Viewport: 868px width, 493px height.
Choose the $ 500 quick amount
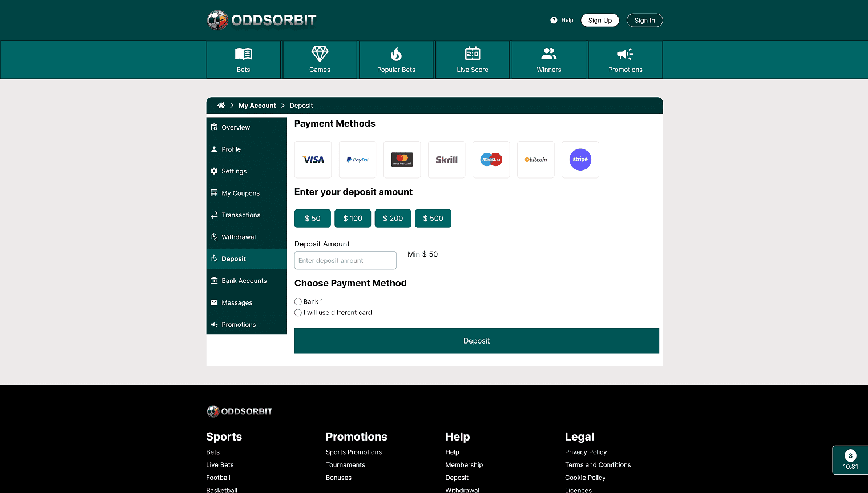[x=433, y=219]
